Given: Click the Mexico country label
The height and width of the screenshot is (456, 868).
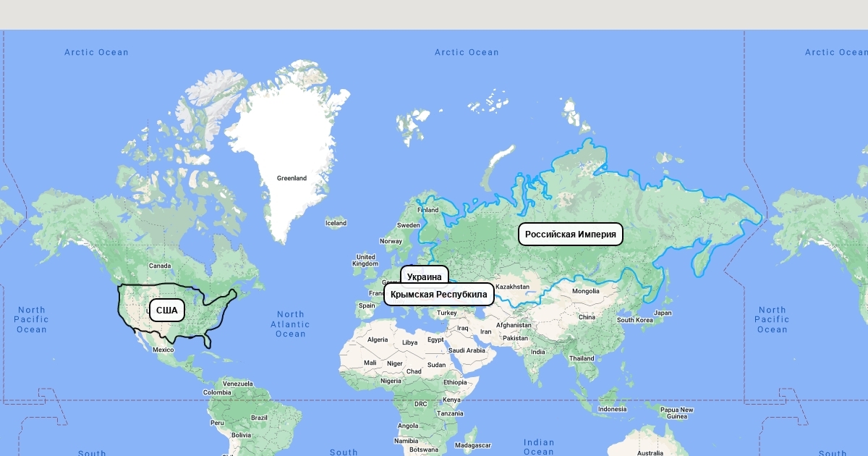Looking at the screenshot, I should [x=163, y=350].
